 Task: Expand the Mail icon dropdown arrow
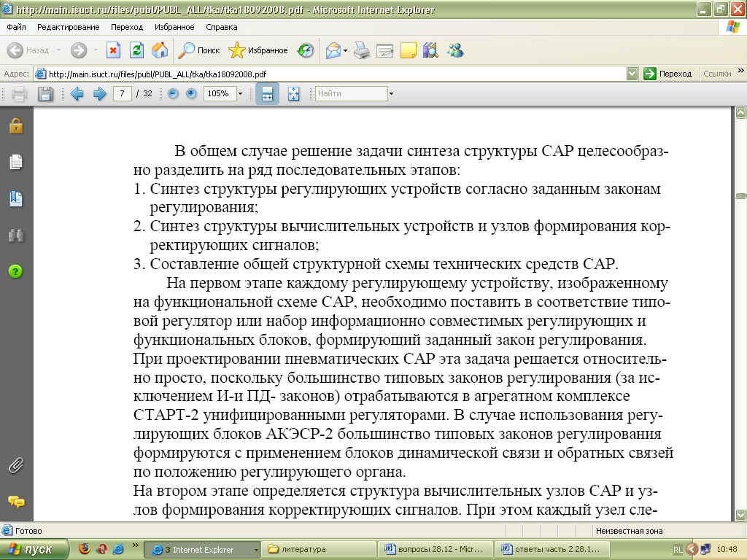(x=345, y=50)
